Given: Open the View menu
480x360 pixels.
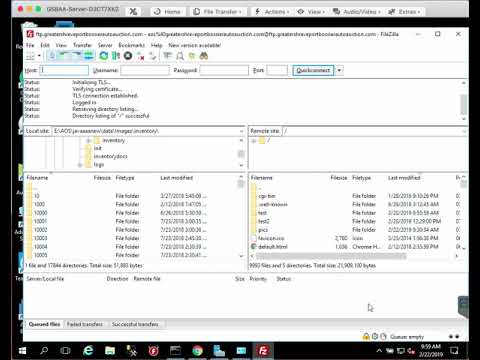Looking at the screenshot, I should click(x=61, y=45).
